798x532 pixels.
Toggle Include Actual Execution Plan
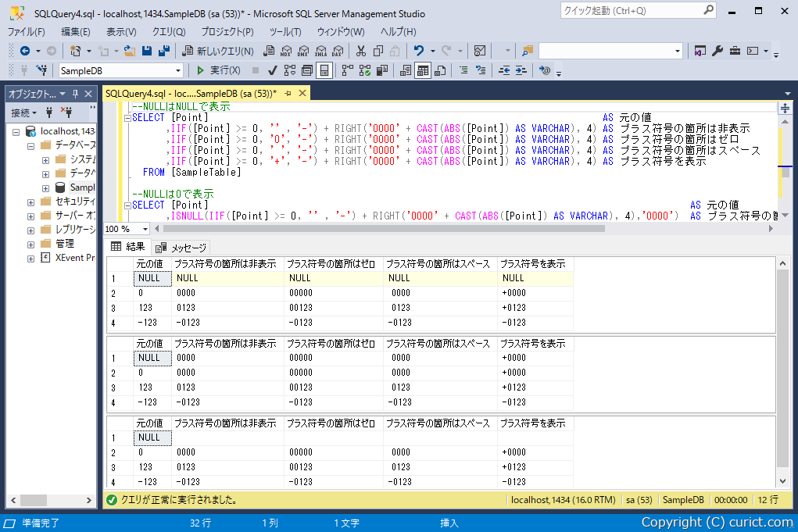(x=348, y=70)
